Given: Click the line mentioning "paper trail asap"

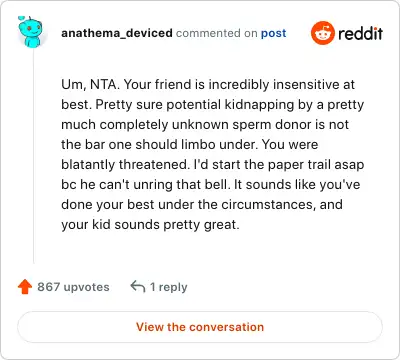Looking at the screenshot, I should [x=212, y=165].
